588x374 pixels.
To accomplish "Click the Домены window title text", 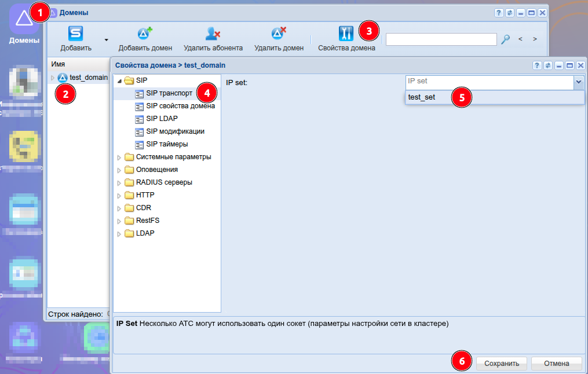I will 74,13.
